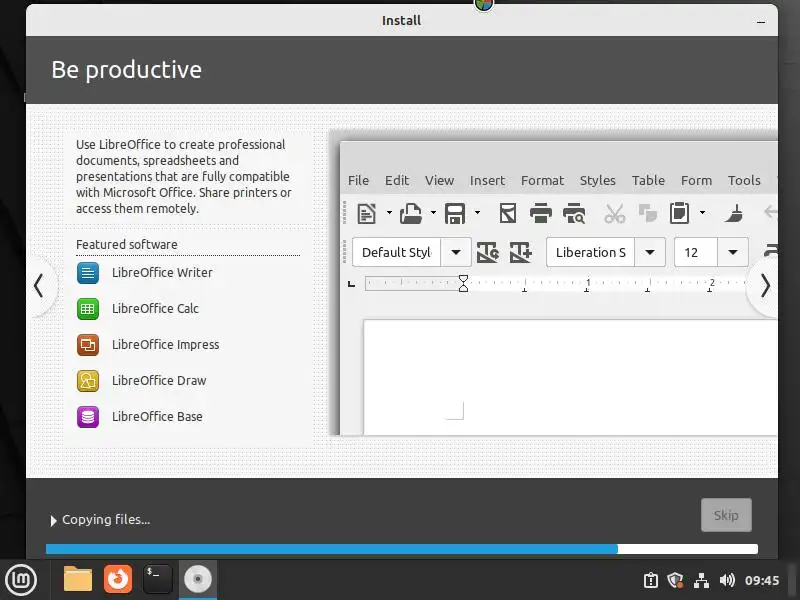Click the ruler indent hourglass marker
The height and width of the screenshot is (600, 800).
(463, 284)
